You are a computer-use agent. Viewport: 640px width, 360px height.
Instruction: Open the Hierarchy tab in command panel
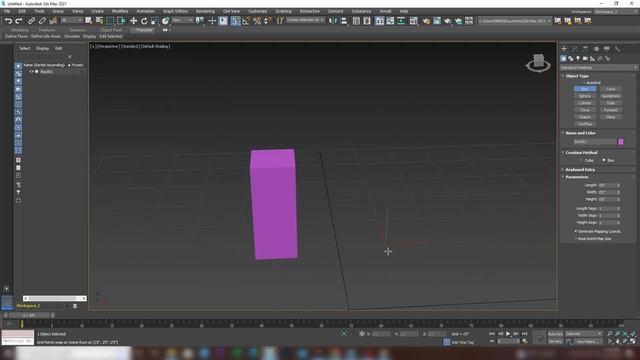click(585, 49)
